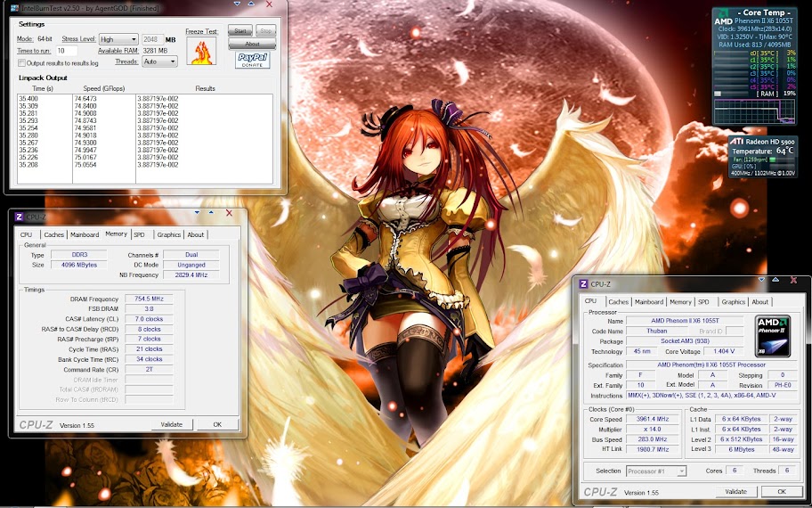Open About tab in CPU-Z Memory window
The image size is (812, 508).
pos(196,234)
